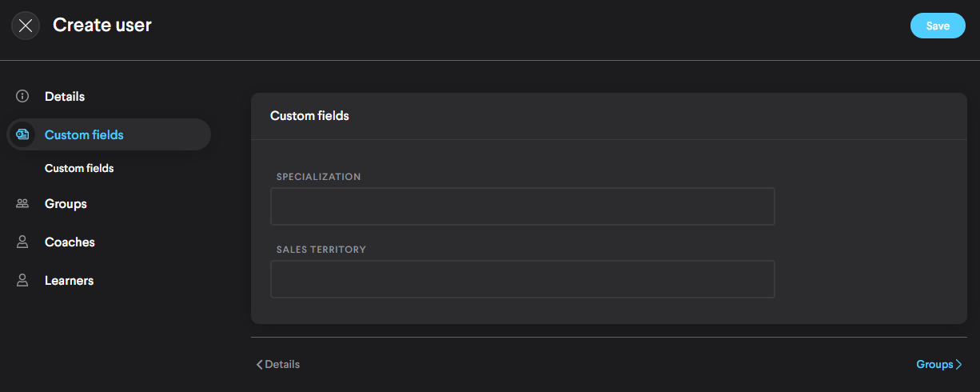Viewport: 980px width, 392px height.
Task: Proceed via Groups link at bottom right
Action: [934, 365]
